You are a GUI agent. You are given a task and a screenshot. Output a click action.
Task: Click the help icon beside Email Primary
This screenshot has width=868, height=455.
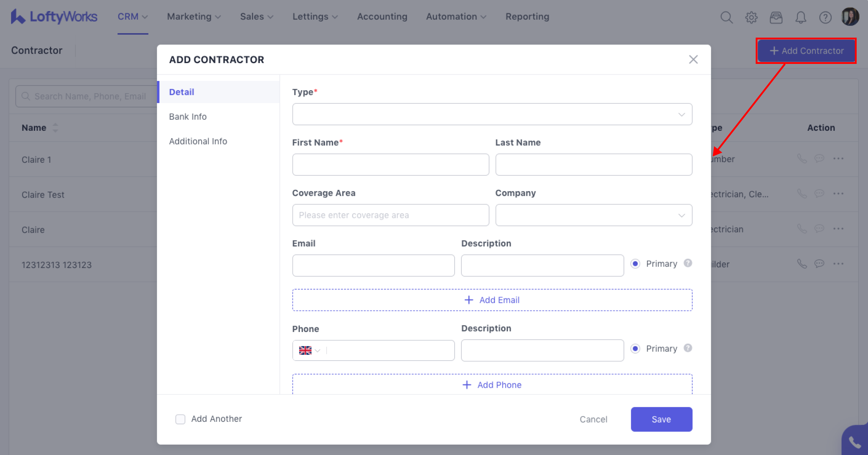point(688,263)
